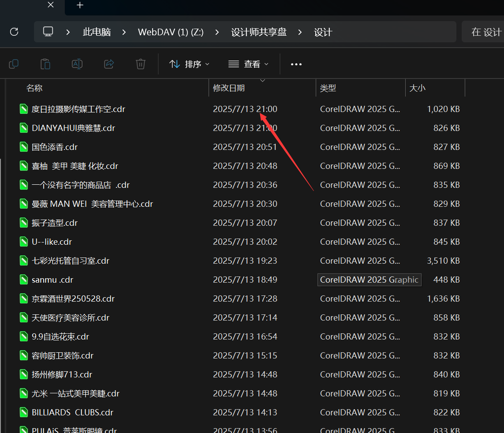Select the file icon of 一个没有名字的商品店 .cdr
The height and width of the screenshot is (433, 504).
pyautogui.click(x=24, y=185)
